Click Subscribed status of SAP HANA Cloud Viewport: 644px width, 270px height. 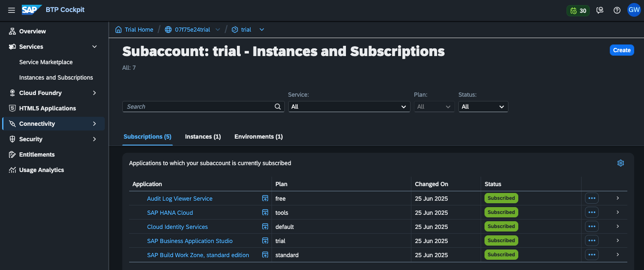[x=501, y=212]
